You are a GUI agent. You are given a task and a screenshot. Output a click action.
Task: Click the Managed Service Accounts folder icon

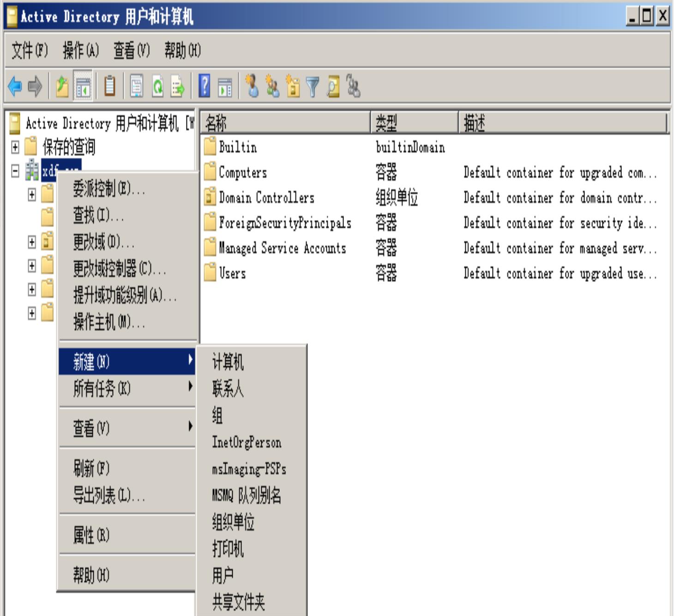(x=210, y=247)
